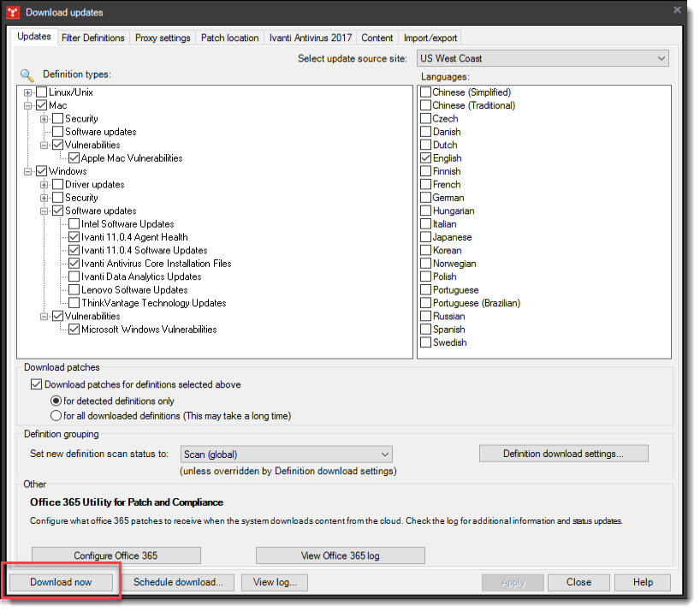
Task: Enable Lenovo Software Updates
Action: coord(74,289)
